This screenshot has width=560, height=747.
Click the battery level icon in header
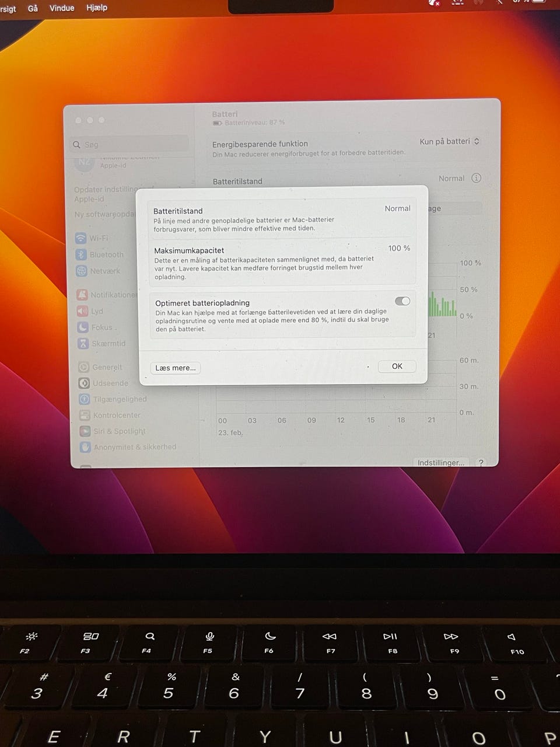[x=217, y=123]
